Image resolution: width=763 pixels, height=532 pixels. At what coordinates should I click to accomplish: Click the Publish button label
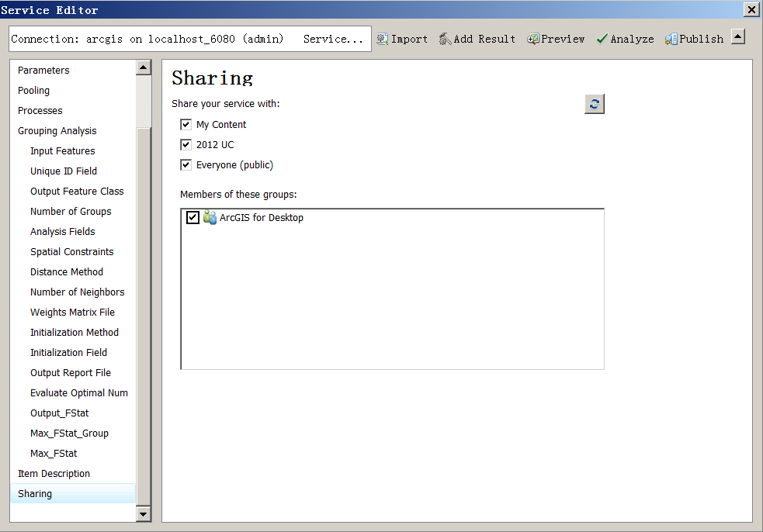[702, 39]
